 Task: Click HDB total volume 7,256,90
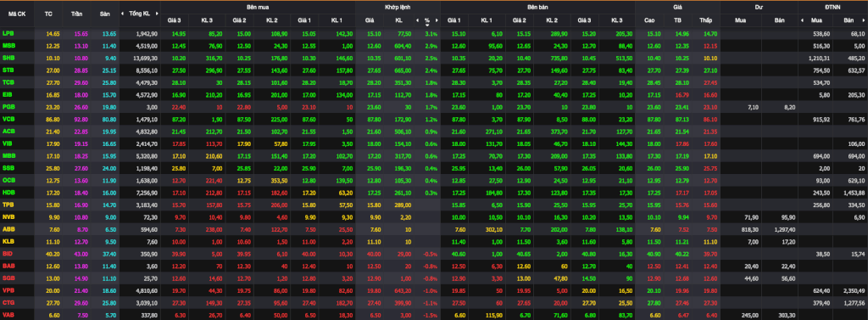click(x=147, y=192)
